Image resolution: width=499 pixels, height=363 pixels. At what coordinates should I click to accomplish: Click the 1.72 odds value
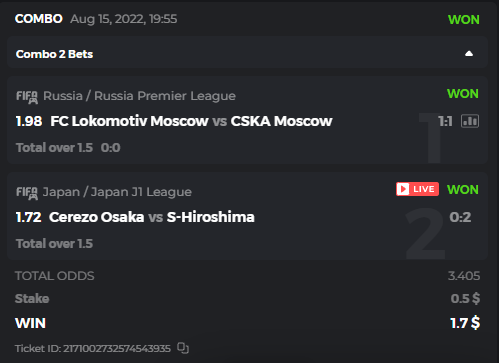(29, 217)
